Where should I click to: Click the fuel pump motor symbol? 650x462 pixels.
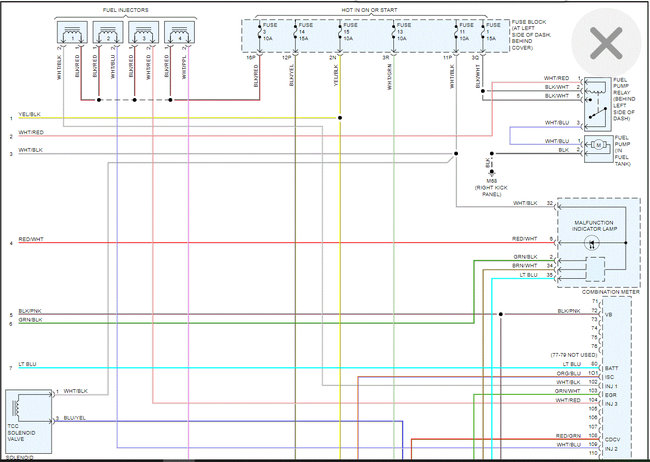click(x=598, y=145)
